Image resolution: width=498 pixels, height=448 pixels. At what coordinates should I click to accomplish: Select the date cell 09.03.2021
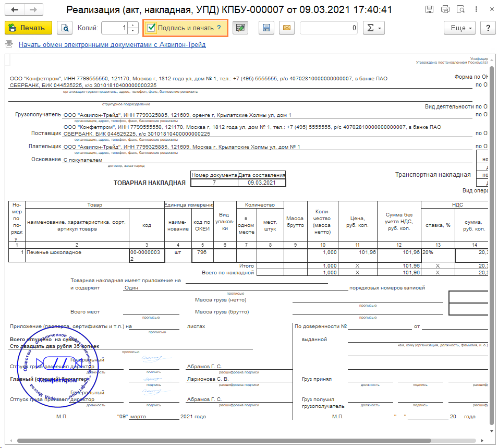click(x=262, y=183)
